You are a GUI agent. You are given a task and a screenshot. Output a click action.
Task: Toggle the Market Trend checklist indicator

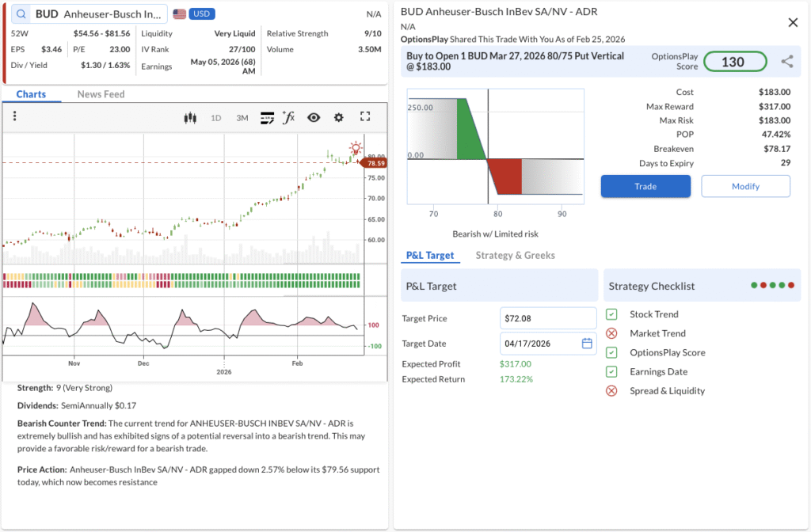click(611, 333)
